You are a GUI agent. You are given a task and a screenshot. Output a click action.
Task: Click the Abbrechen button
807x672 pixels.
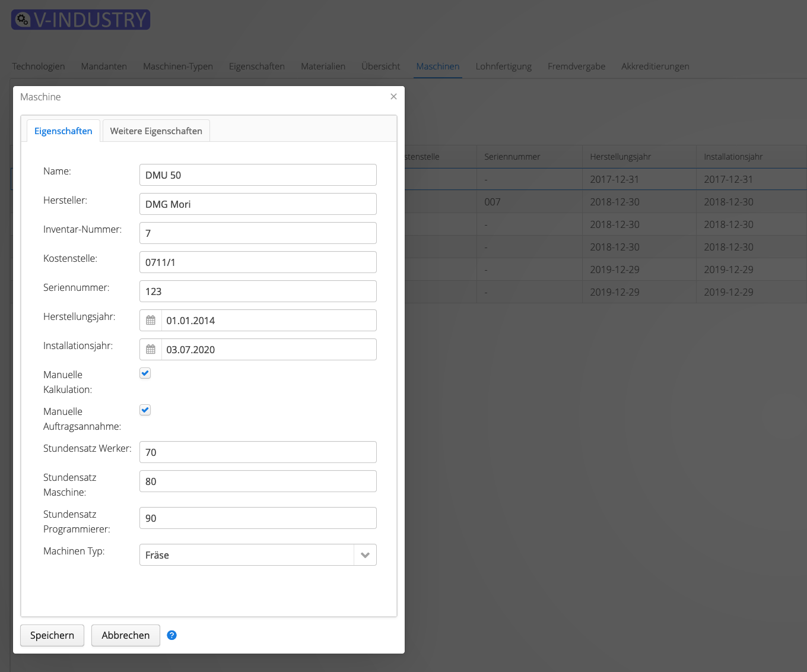point(126,635)
